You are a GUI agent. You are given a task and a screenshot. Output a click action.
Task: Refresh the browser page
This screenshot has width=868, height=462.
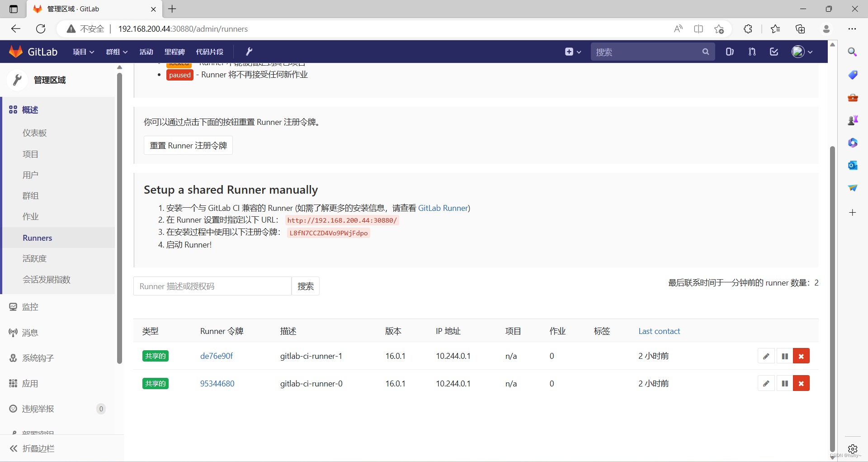pos(41,29)
